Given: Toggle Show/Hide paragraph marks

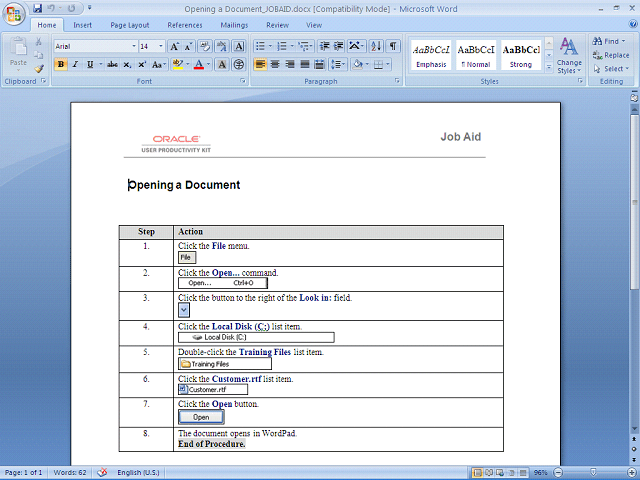Looking at the screenshot, I should click(393, 46).
